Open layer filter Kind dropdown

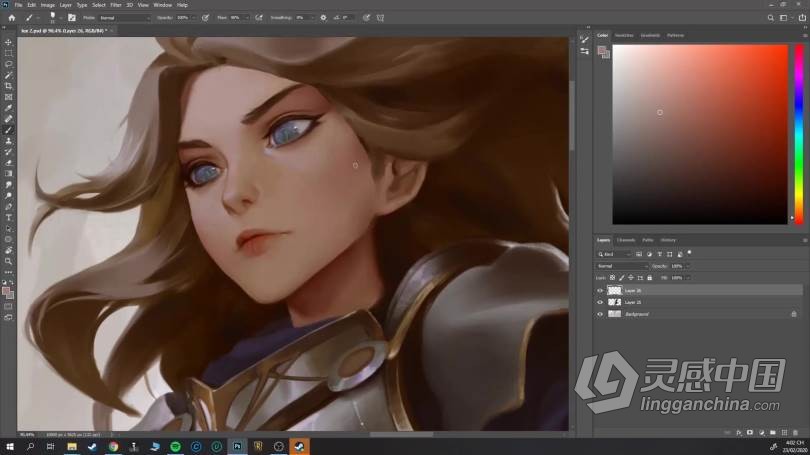pos(614,254)
